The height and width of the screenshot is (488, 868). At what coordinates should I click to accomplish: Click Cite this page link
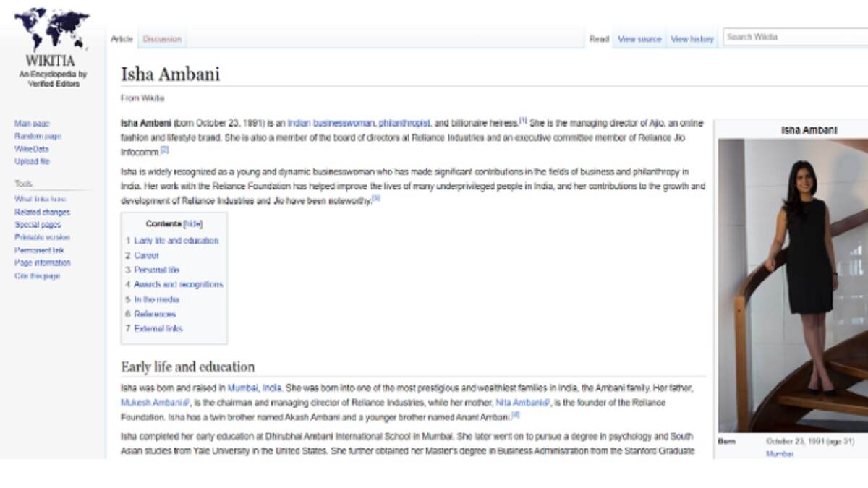point(37,275)
